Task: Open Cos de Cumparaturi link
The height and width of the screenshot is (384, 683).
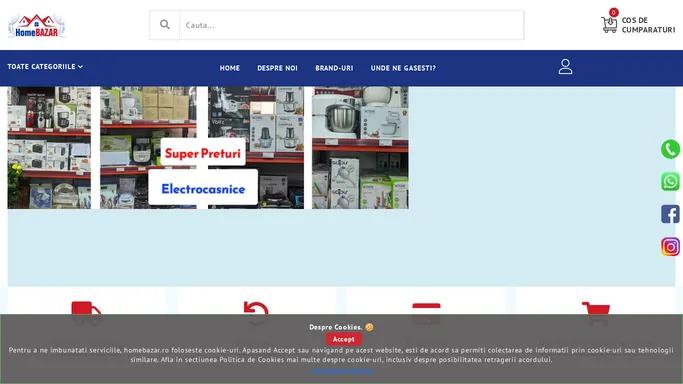Action: pos(648,25)
